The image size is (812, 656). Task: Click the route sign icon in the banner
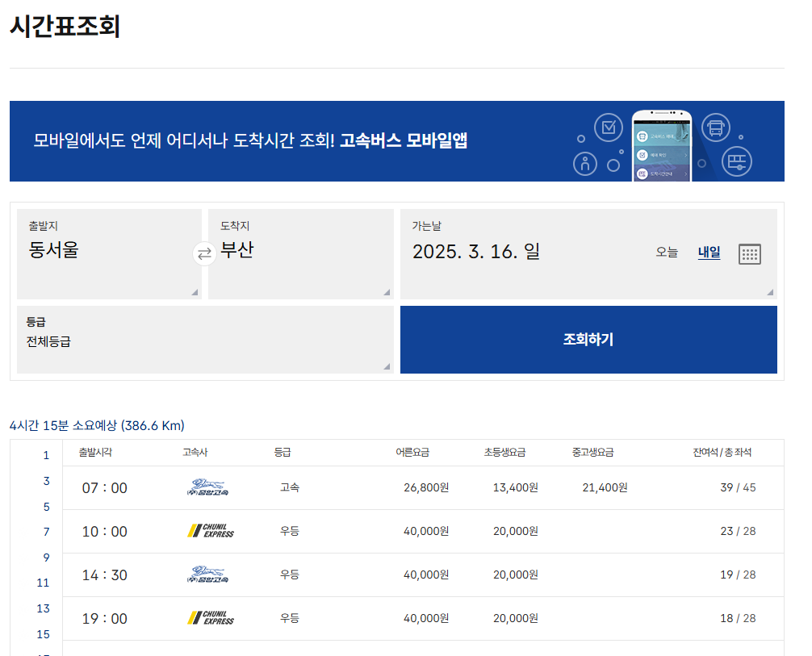tap(737, 161)
